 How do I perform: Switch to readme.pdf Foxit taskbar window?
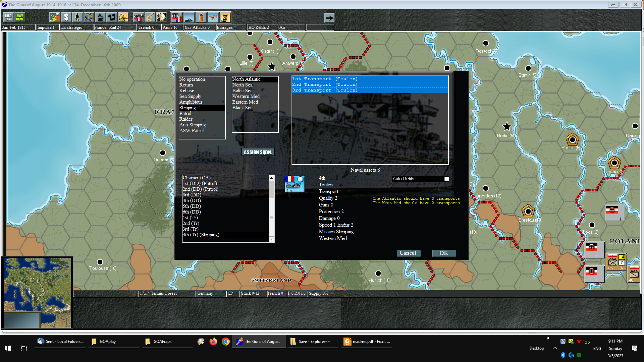pos(367,342)
